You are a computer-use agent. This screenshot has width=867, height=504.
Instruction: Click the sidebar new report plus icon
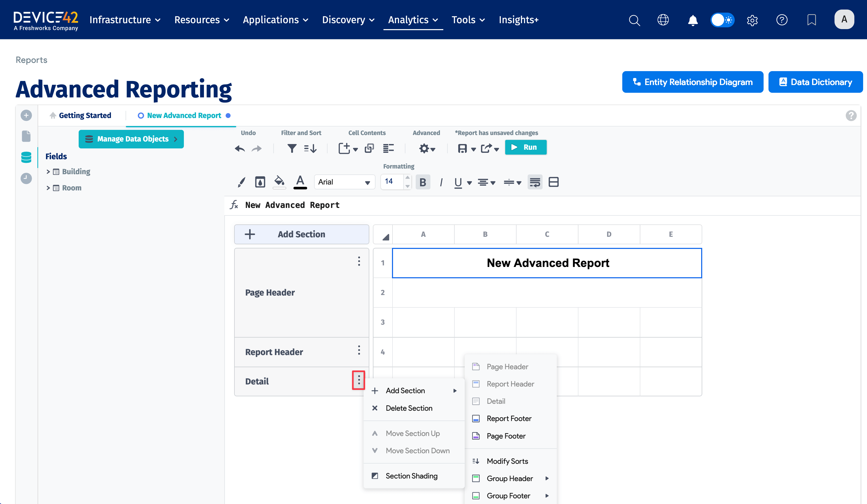point(26,115)
